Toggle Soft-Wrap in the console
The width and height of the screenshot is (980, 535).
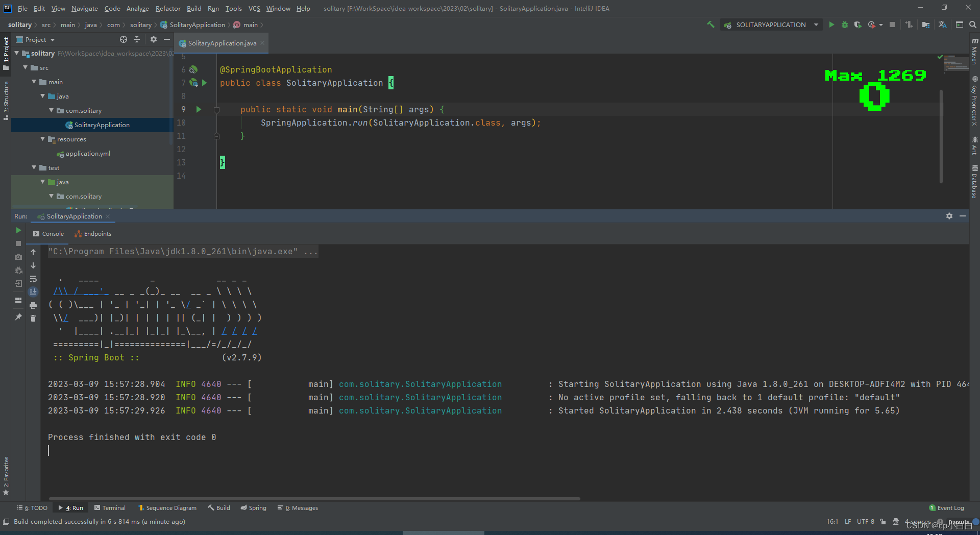point(33,279)
